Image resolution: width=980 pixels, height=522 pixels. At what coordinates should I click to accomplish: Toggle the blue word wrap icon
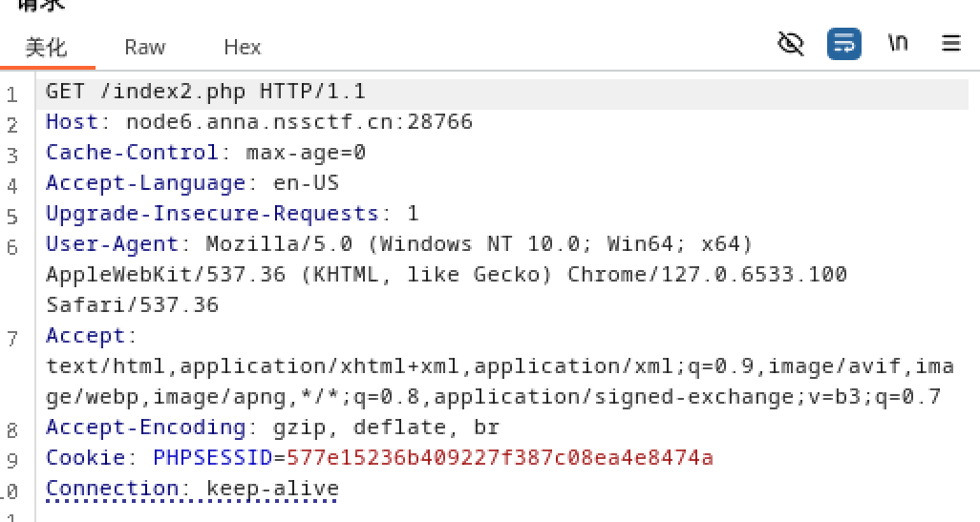tap(843, 43)
